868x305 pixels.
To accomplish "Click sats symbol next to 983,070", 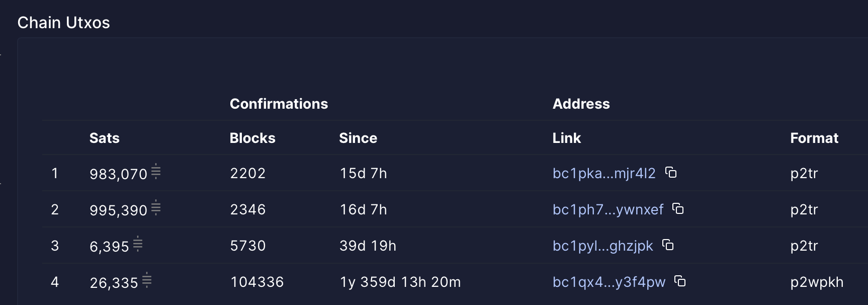I will coord(156,171).
